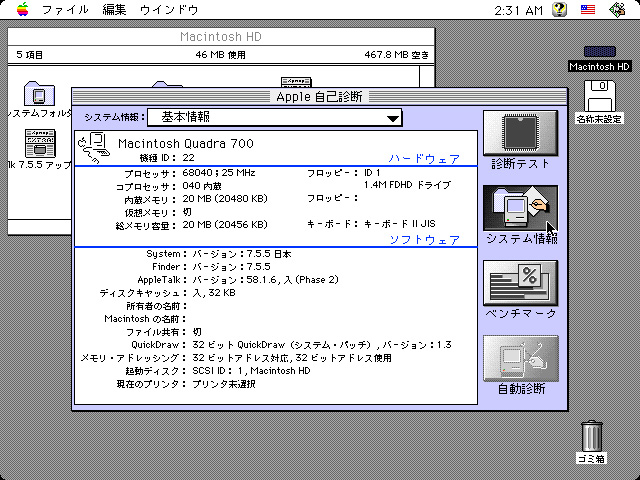Click the floppy value 1.4M FDHD ドライブ
This screenshot has height=480, width=640.
coord(407,185)
